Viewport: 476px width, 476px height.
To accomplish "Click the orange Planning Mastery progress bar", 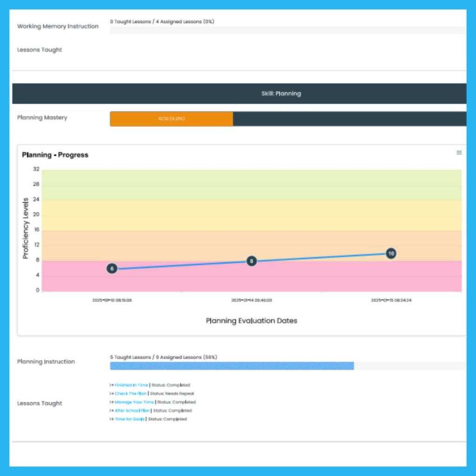I will pos(171,119).
